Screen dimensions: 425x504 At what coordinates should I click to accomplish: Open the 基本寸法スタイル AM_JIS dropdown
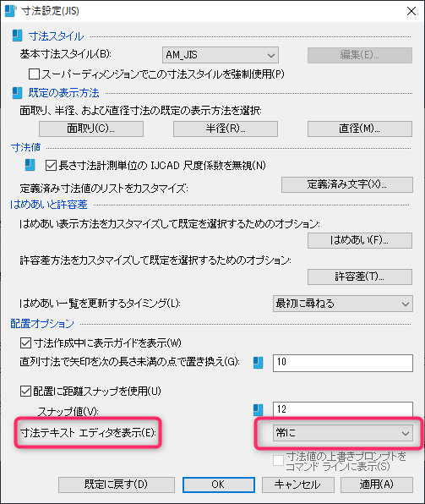coord(221,55)
